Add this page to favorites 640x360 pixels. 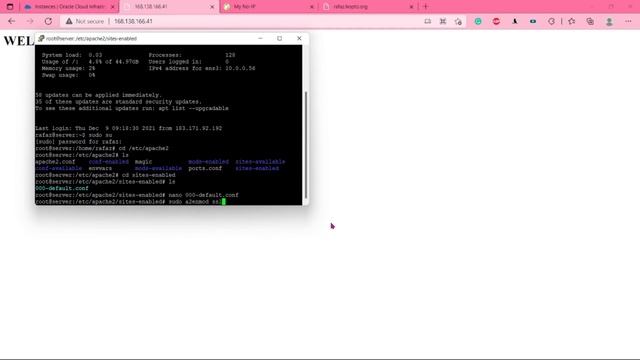[458, 21]
